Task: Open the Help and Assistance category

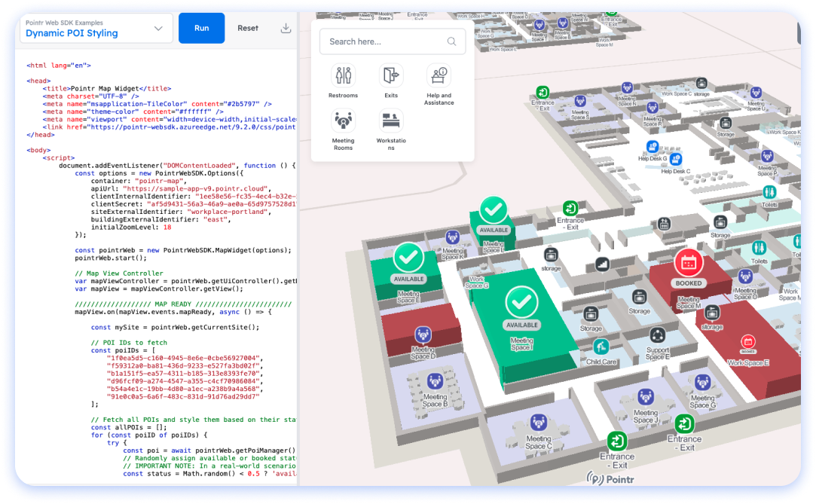Action: tap(439, 75)
